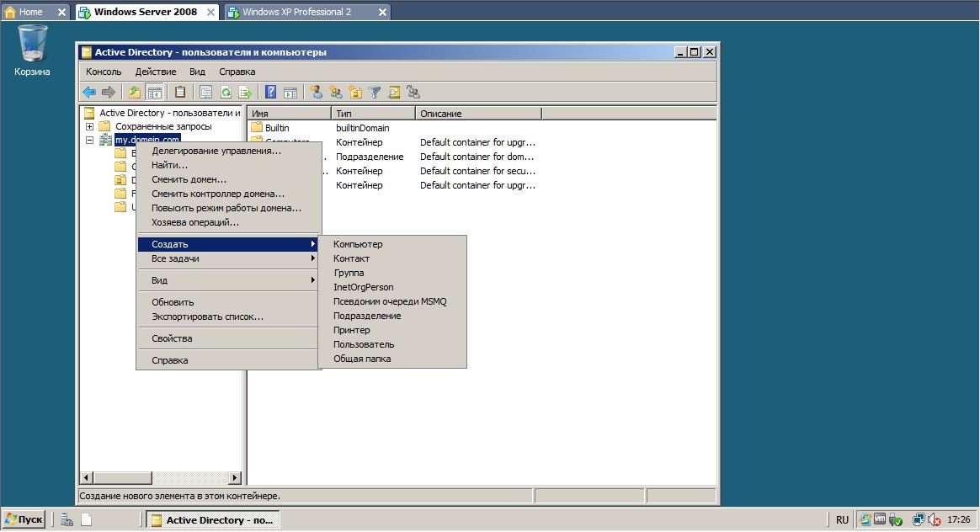The image size is (980, 532).
Task: Click the Export list toolbar icon
Action: [x=245, y=93]
